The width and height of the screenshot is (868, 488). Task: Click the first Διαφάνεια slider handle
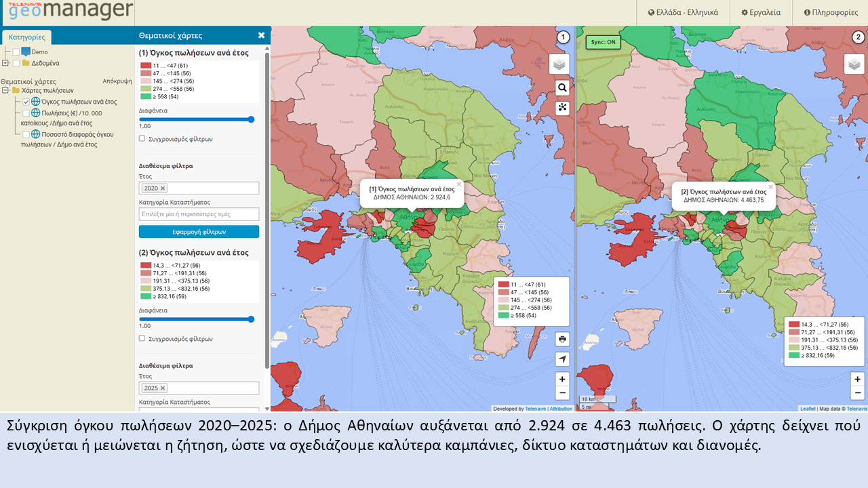pyautogui.click(x=251, y=119)
